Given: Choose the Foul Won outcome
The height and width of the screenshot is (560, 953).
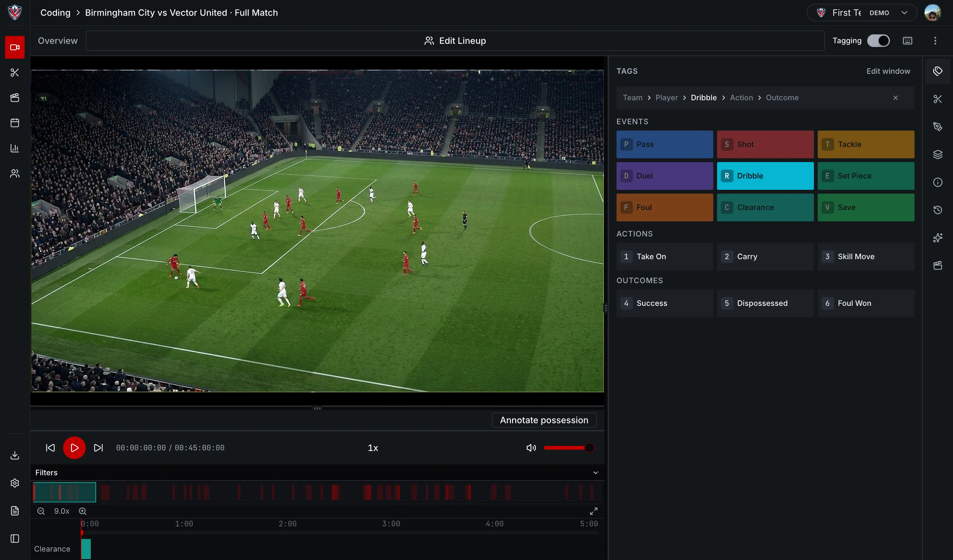Looking at the screenshot, I should (x=866, y=303).
